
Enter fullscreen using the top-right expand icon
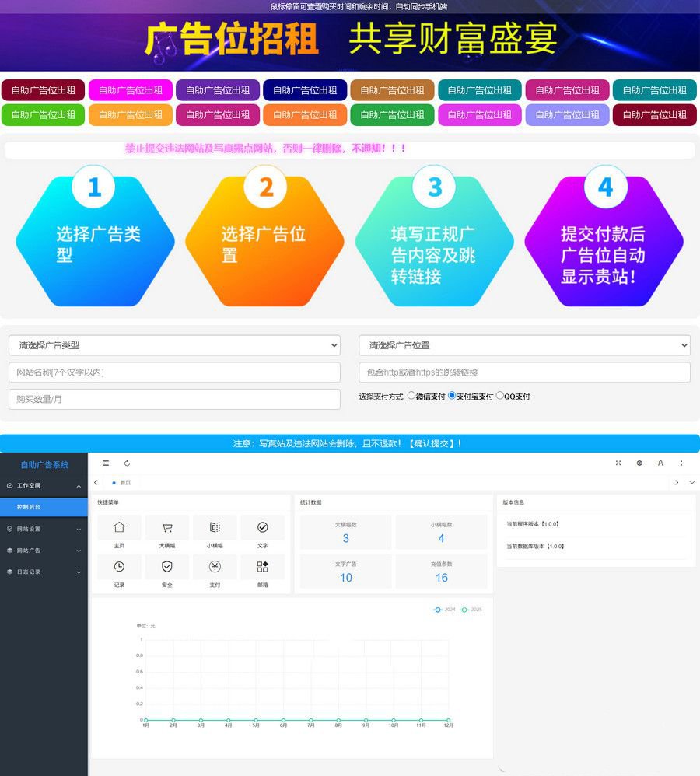618,463
